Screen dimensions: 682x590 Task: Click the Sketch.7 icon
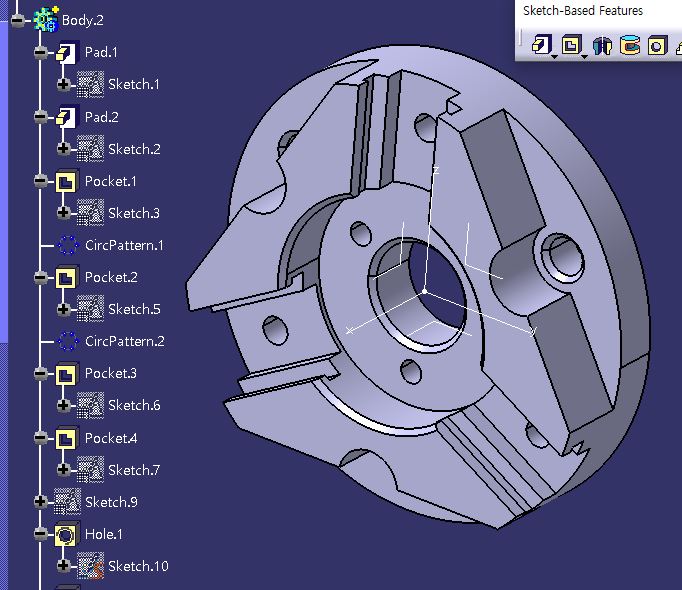[90, 469]
